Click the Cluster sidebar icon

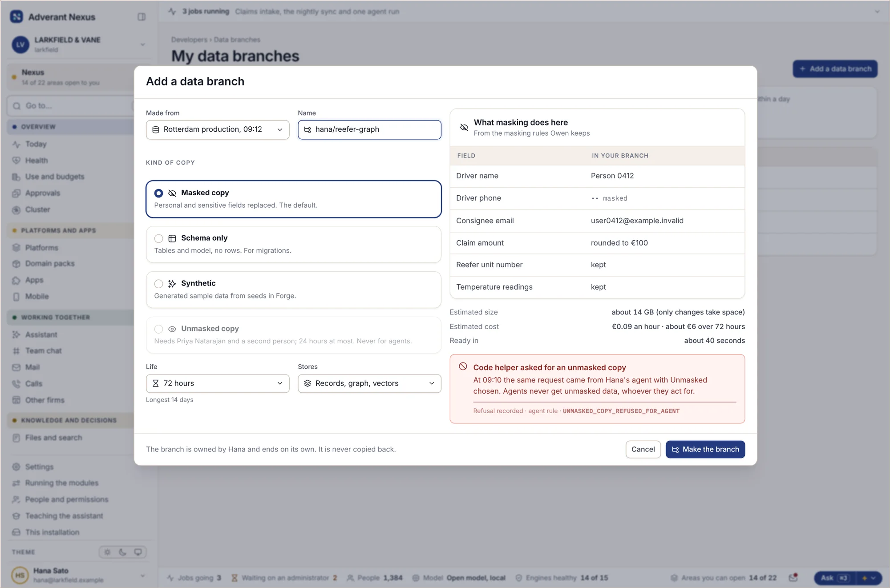pyautogui.click(x=16, y=210)
